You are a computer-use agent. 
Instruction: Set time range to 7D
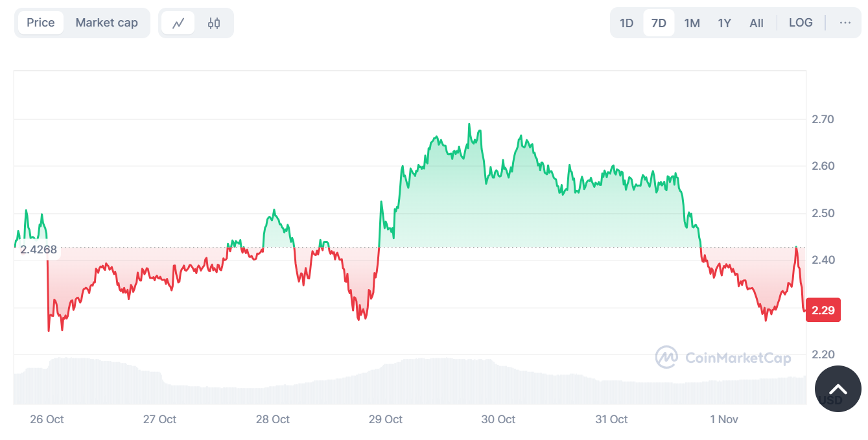point(659,23)
